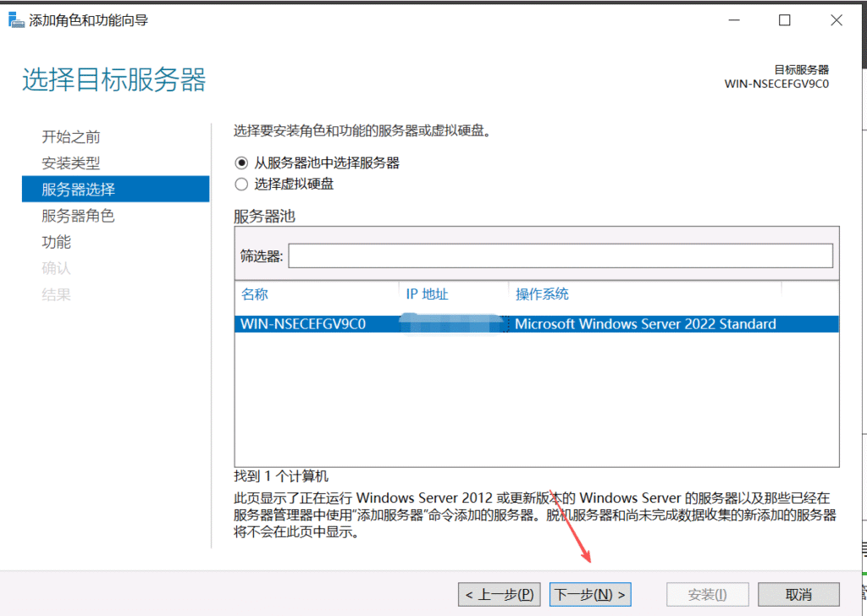Close the 添加角色和功能向导 window
Screen dimensions: 867x616
[x=836, y=20]
